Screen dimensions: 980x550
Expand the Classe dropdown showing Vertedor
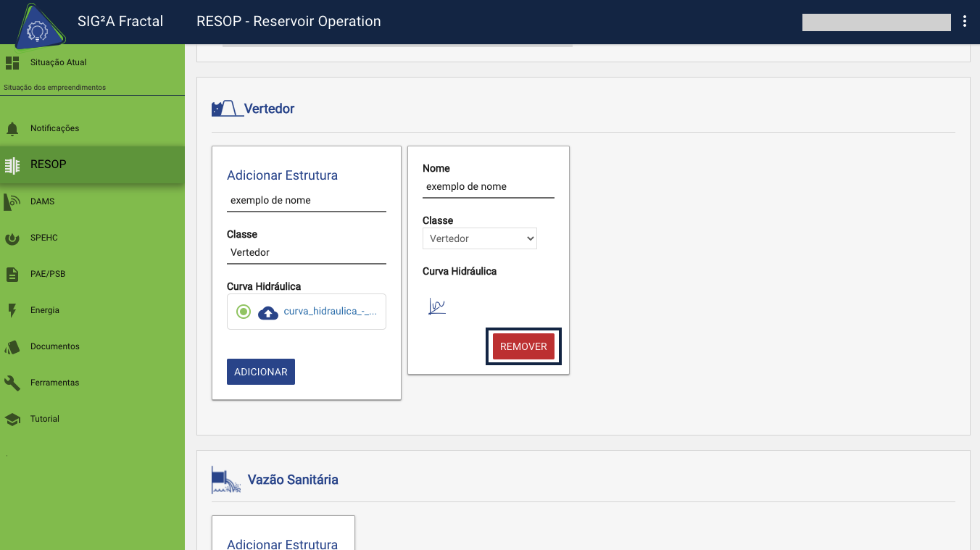(479, 238)
